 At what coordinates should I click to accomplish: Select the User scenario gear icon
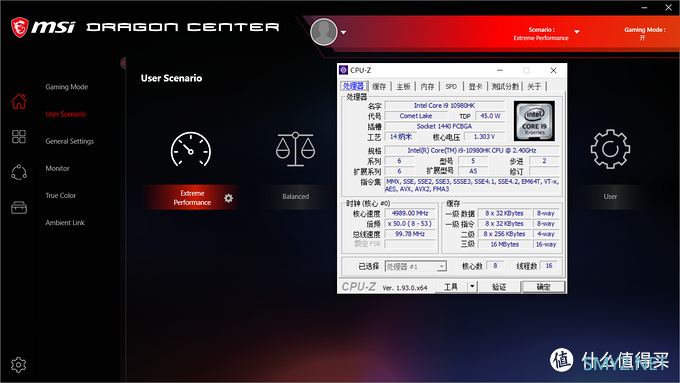point(610,149)
